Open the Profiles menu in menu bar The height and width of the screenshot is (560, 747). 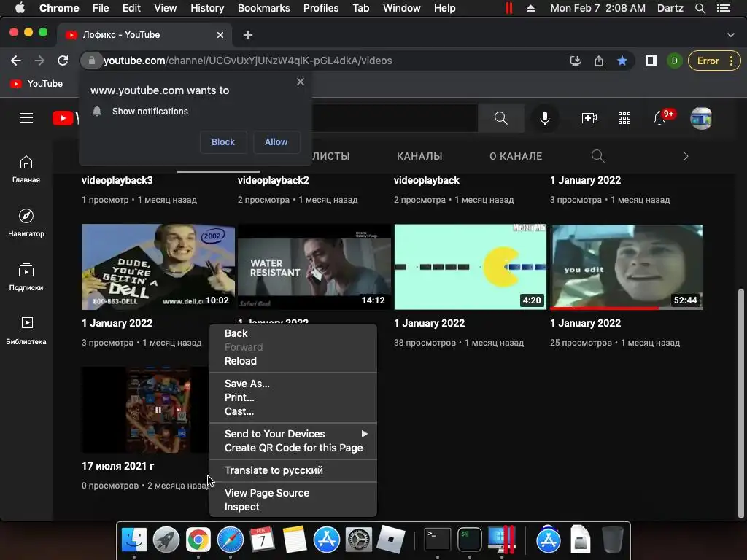tap(321, 8)
